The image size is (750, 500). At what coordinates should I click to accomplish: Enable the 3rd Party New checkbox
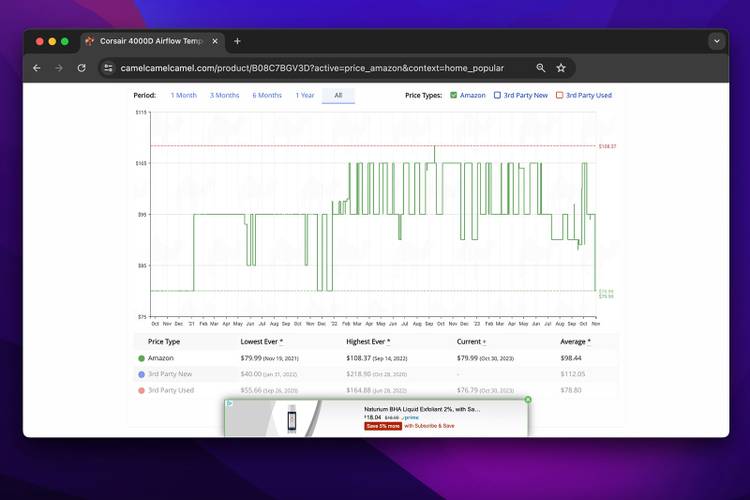497,96
